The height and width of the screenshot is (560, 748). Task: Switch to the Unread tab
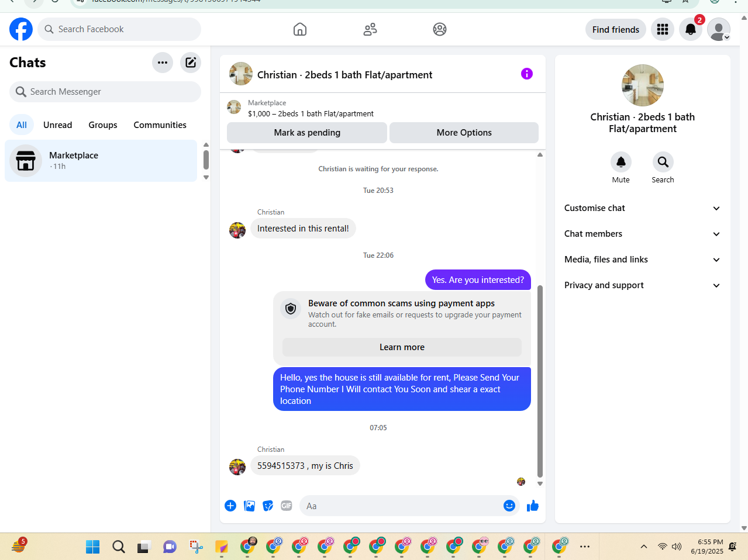click(58, 125)
